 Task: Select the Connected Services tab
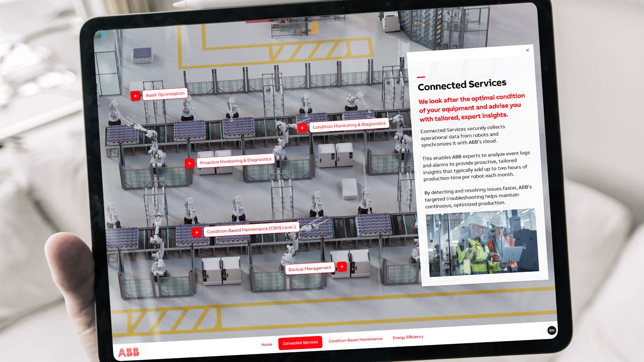pyautogui.click(x=300, y=343)
